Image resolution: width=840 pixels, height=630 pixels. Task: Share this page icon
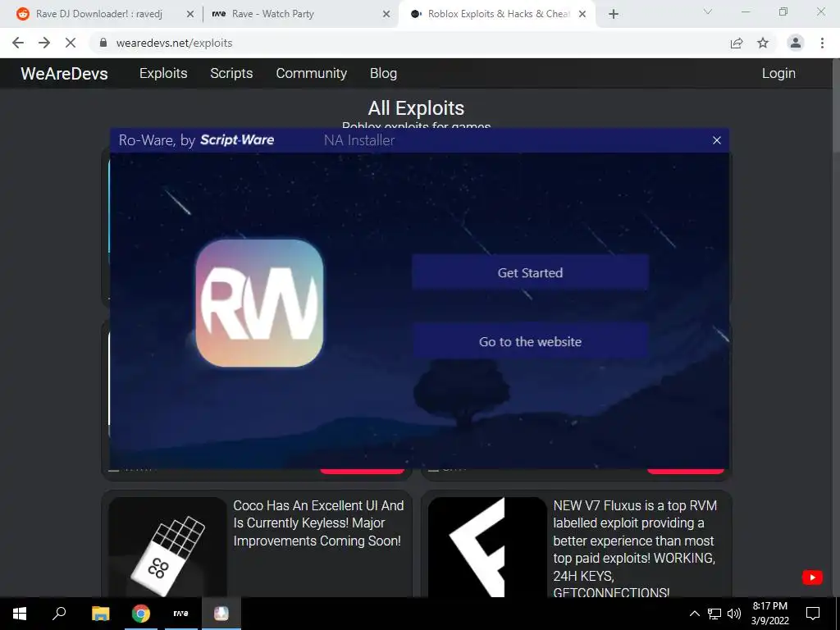[x=737, y=43]
